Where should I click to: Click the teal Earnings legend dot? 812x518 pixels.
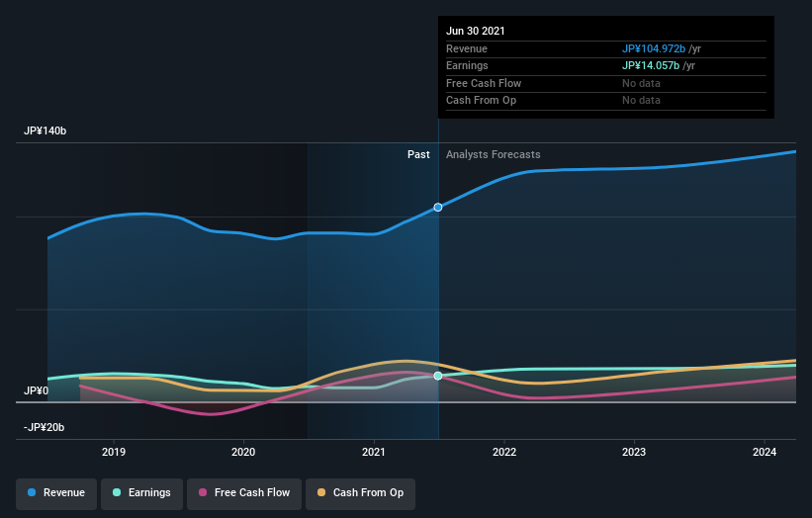(x=117, y=492)
